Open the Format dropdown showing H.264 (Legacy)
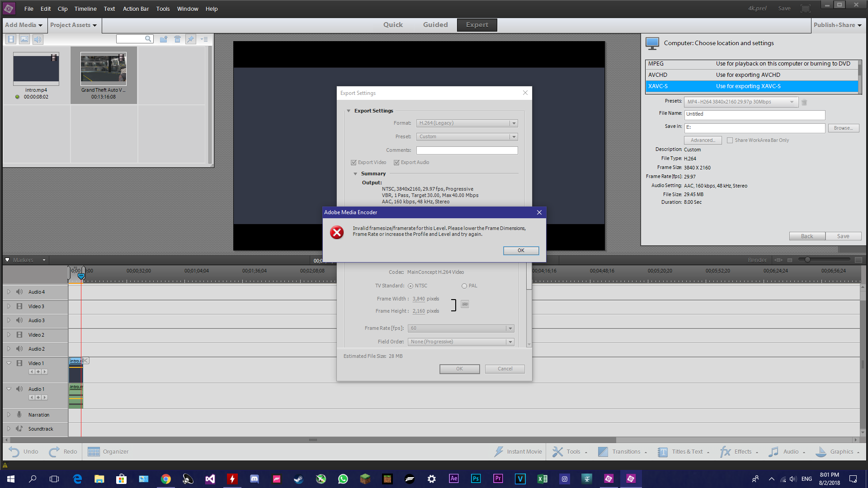868x488 pixels. pos(513,123)
